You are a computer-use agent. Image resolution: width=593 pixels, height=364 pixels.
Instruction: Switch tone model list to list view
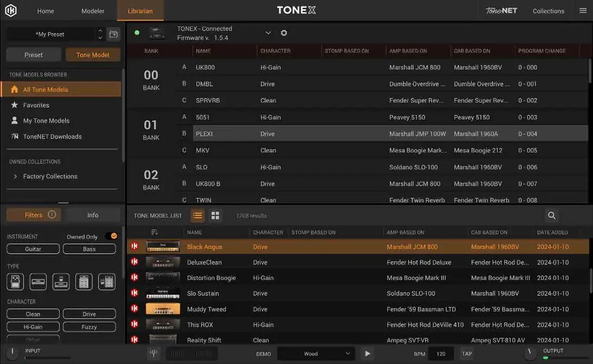coord(197,215)
